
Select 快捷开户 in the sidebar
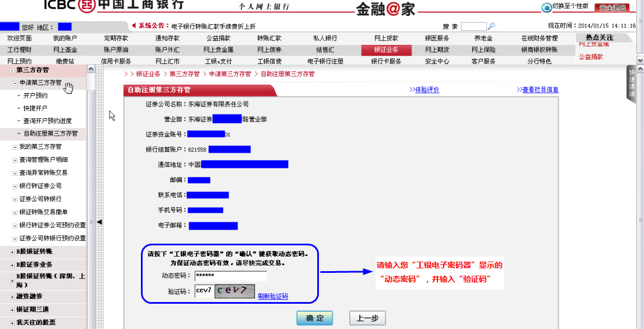(x=35, y=108)
